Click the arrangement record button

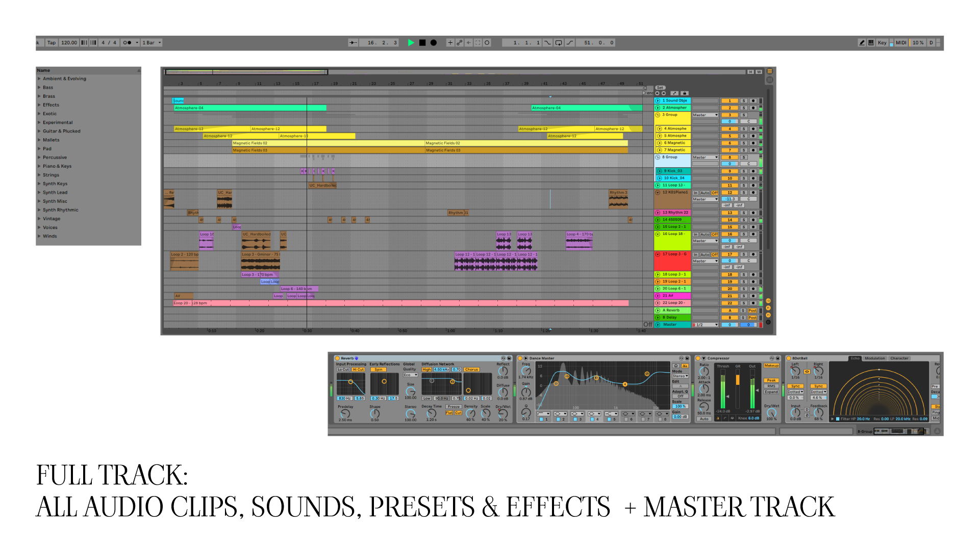434,43
